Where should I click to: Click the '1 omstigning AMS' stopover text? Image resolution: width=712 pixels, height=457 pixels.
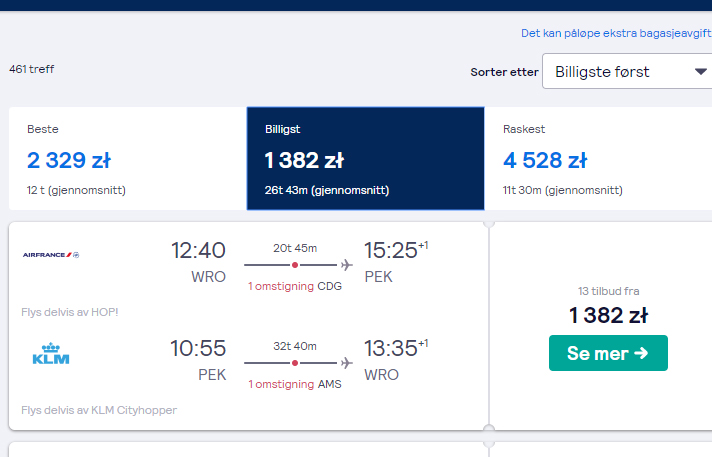(295, 384)
